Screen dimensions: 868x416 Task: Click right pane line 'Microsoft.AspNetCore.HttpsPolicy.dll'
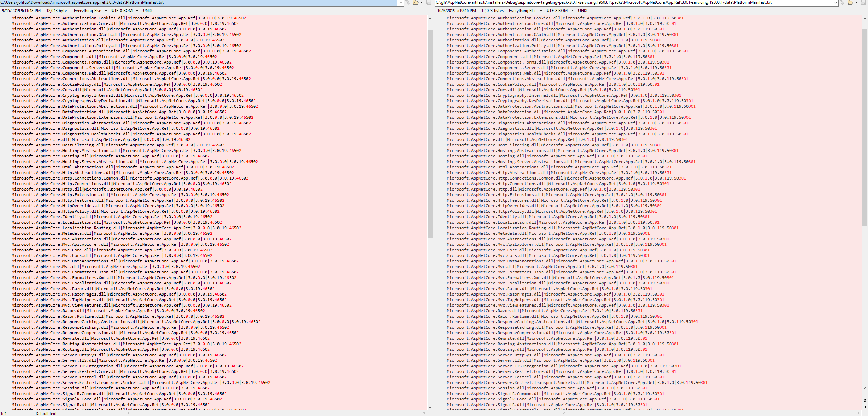tap(552, 211)
